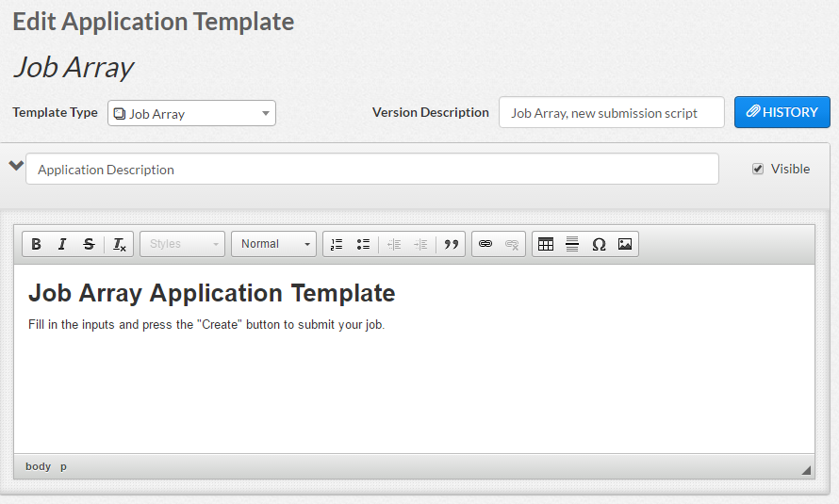Viewport: 839px width, 504px height.
Task: Insert a table
Action: pyautogui.click(x=546, y=244)
